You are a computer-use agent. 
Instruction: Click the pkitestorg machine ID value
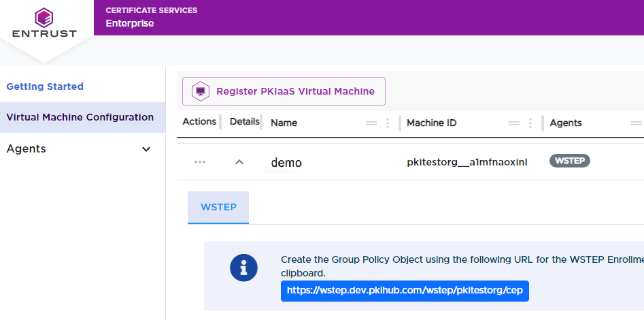point(467,163)
